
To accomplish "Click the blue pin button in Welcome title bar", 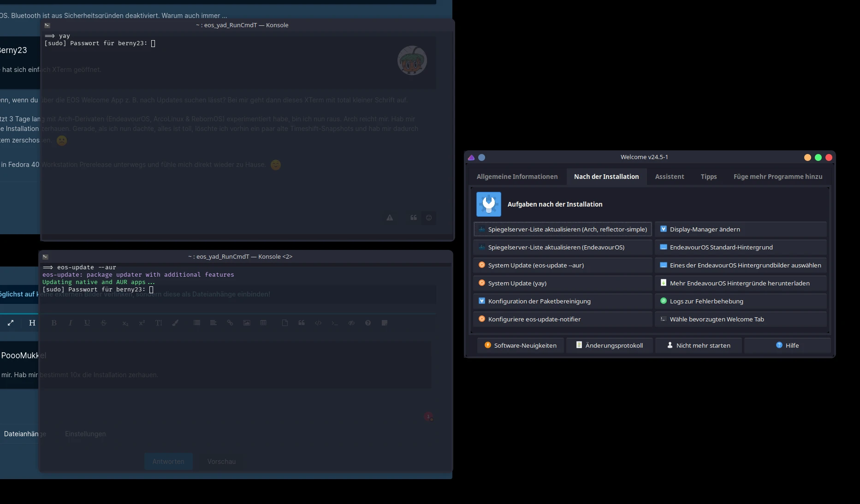I will pyautogui.click(x=482, y=157).
